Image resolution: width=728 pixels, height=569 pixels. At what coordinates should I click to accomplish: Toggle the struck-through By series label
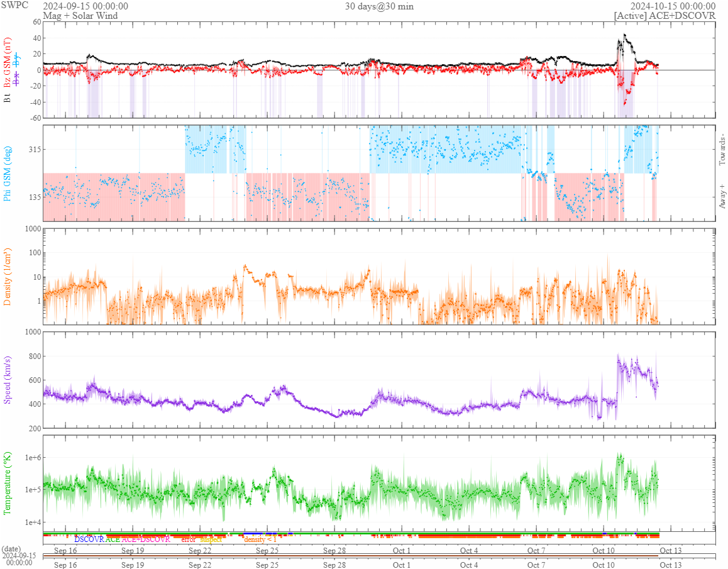(18, 60)
